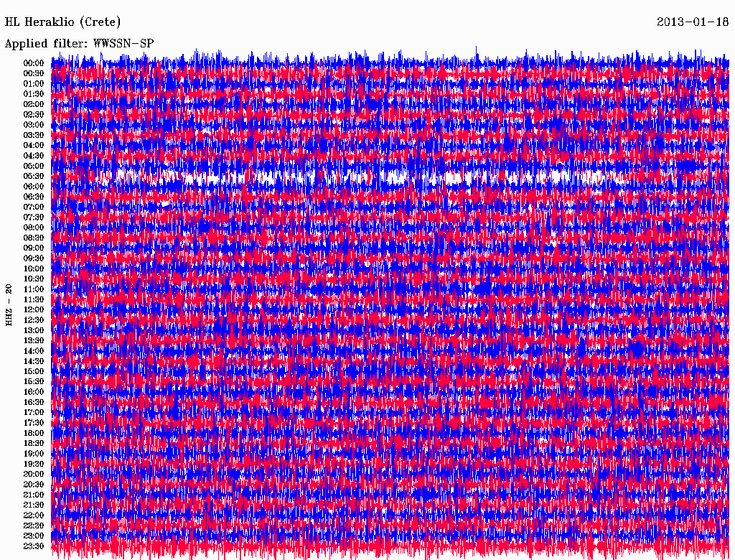Select the 18:30 time row label

[34, 443]
